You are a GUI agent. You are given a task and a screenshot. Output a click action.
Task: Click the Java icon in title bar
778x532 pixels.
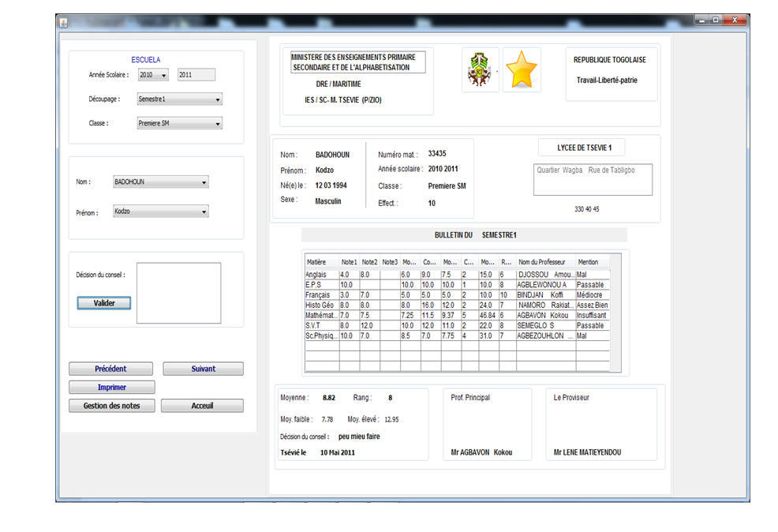point(64,22)
